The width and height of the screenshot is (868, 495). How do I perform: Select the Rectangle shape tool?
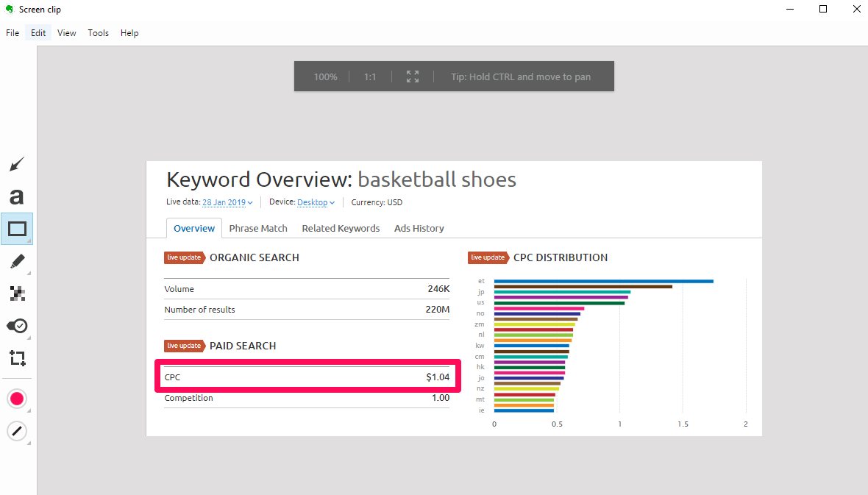pos(17,229)
